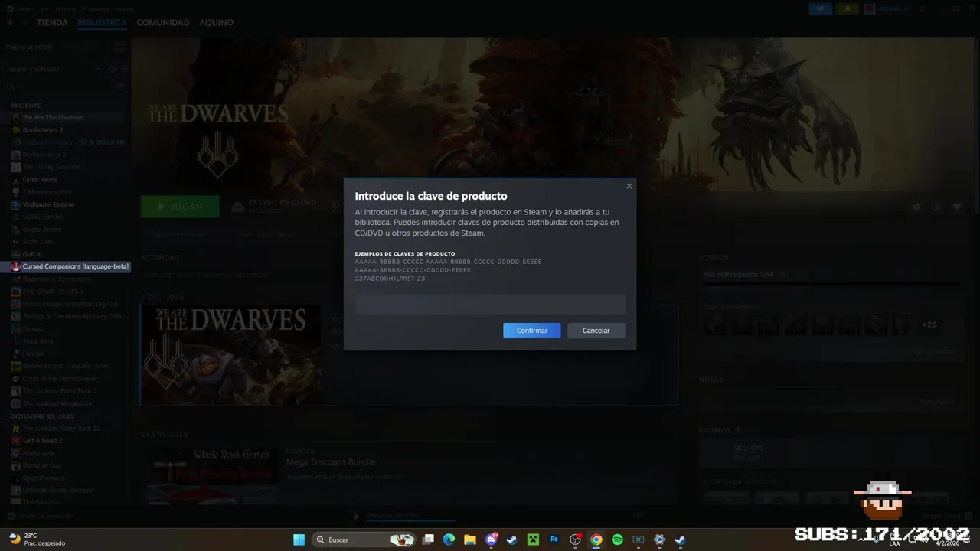Open the library filter options icon
The image size is (980, 551).
[x=120, y=87]
